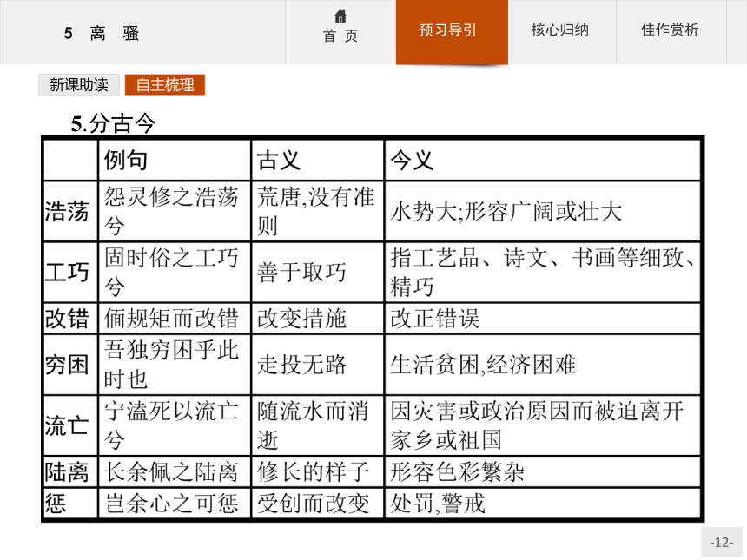Click the home icon above 首页
The width and height of the screenshot is (747, 560).
[x=340, y=16]
